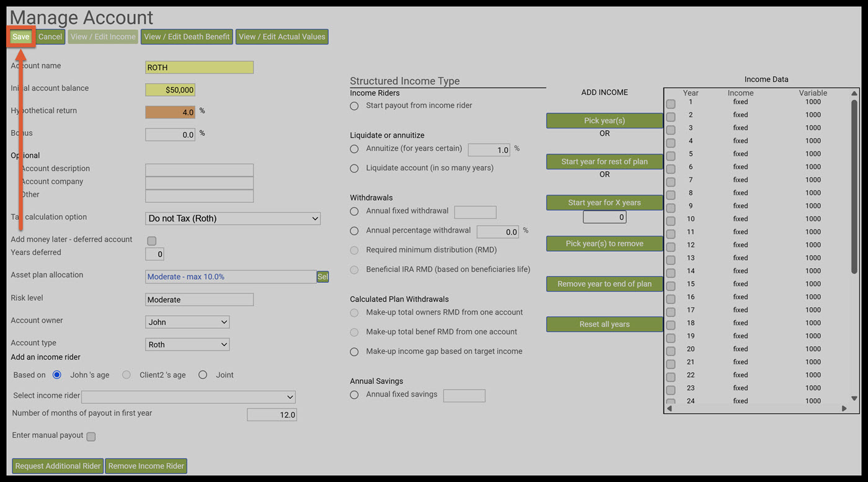
Task: Select Liquidate account option
Action: pyautogui.click(x=354, y=168)
